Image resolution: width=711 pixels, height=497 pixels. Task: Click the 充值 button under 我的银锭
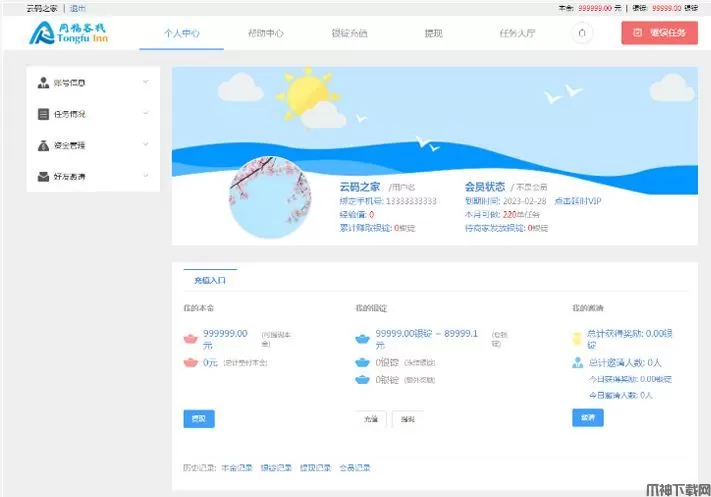pyautogui.click(x=370, y=420)
